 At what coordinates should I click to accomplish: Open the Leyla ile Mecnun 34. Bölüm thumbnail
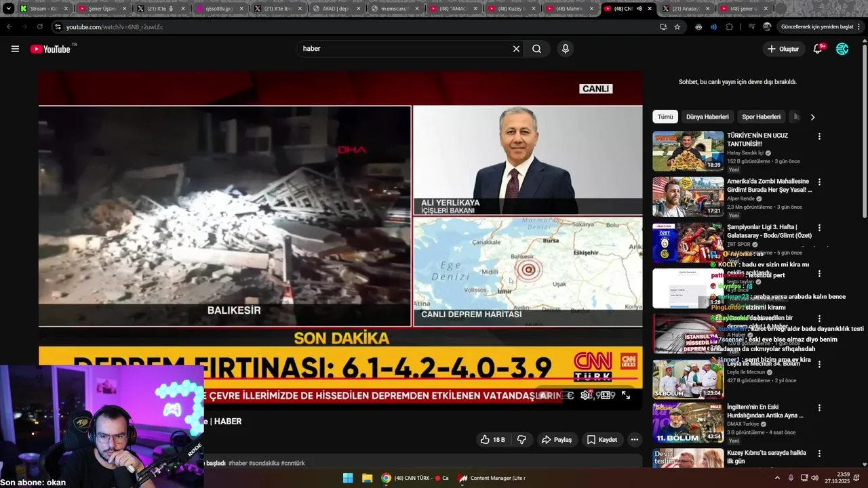point(688,379)
